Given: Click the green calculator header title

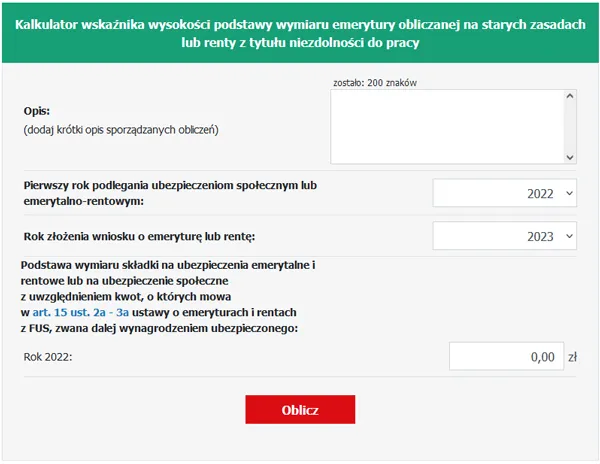Looking at the screenshot, I should 299,24.
